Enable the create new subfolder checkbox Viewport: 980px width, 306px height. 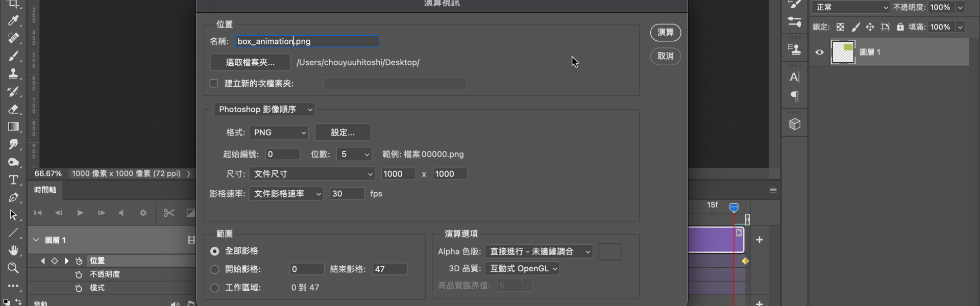[x=214, y=84]
